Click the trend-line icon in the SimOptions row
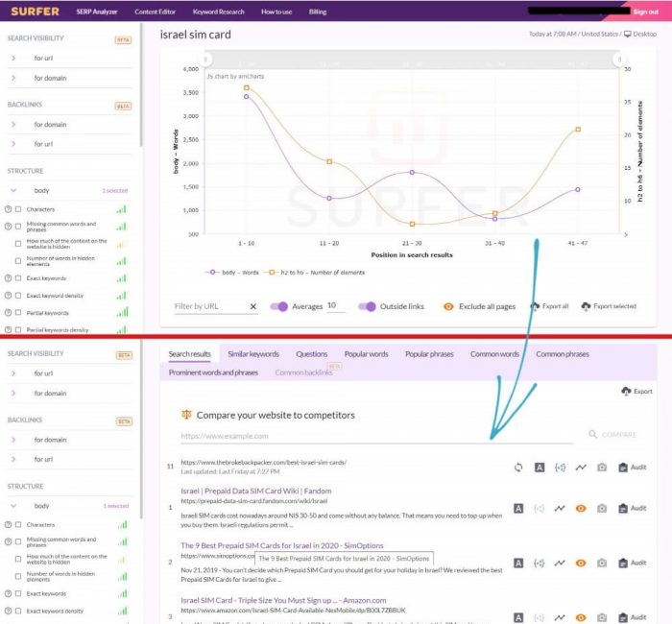This screenshot has width=672, height=624. 560,563
